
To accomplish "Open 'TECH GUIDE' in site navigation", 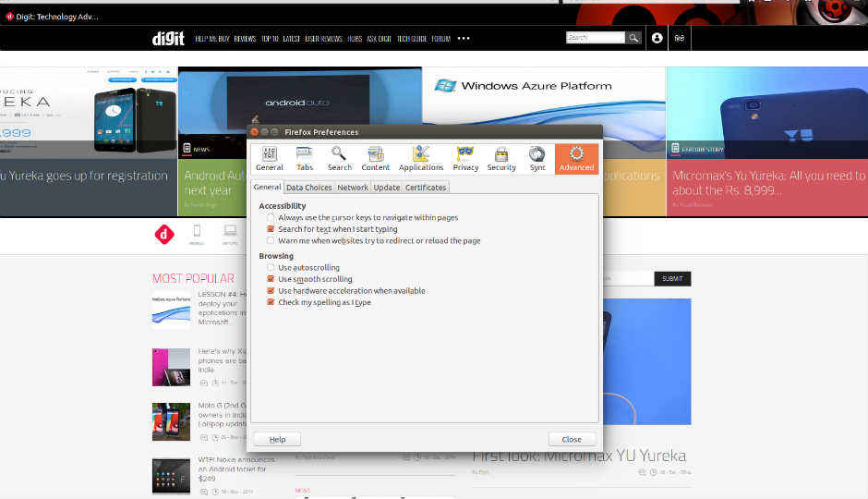I will coord(412,39).
